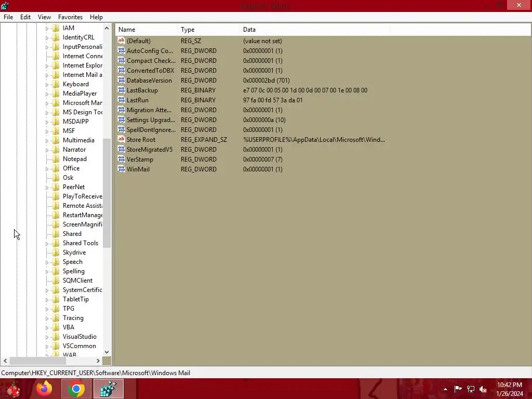532x399 pixels.
Task: Expand the IAM key
Action: [47, 29]
